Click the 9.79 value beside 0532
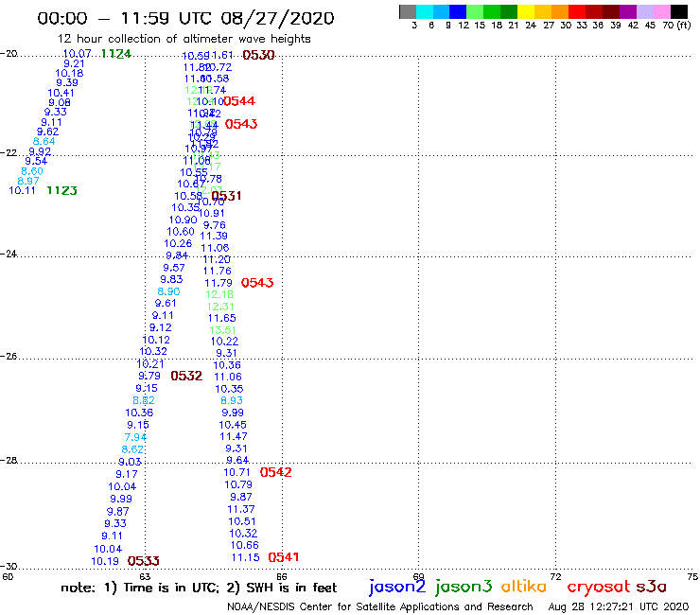The image size is (700, 615). (x=149, y=376)
